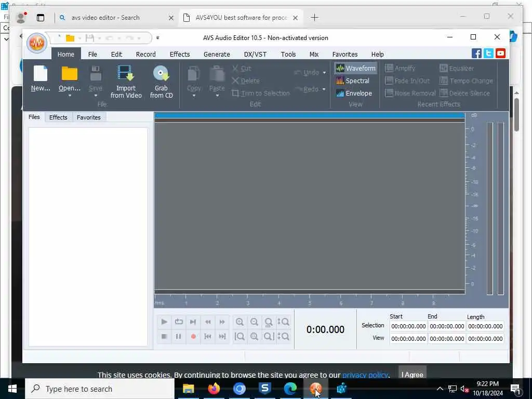Open the Effects ribbon tab

(180, 54)
